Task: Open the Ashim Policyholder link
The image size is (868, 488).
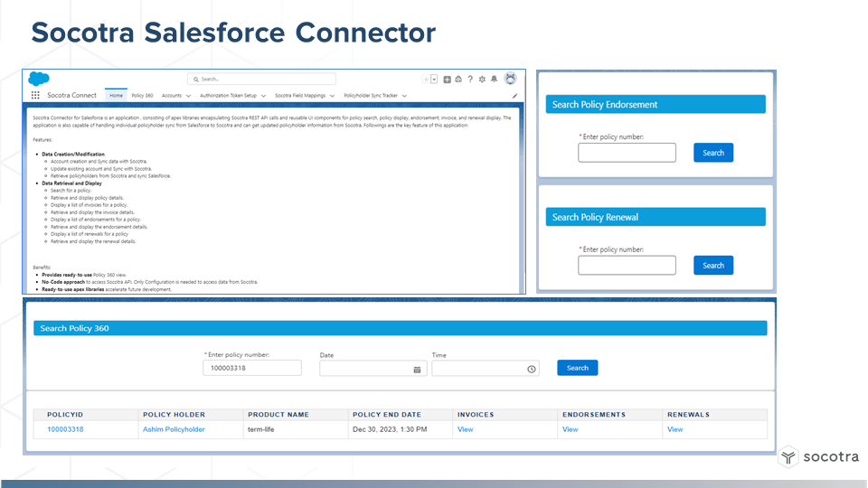Action: [x=174, y=429]
